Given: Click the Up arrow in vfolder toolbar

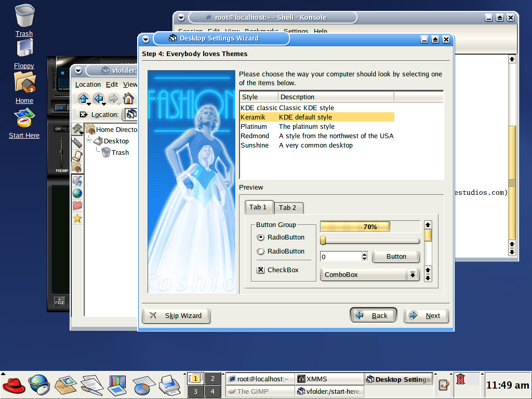Looking at the screenshot, I should (83, 99).
